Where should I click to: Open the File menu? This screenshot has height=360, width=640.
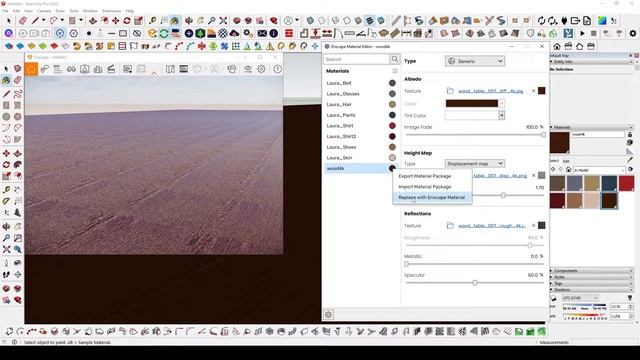click(5, 11)
